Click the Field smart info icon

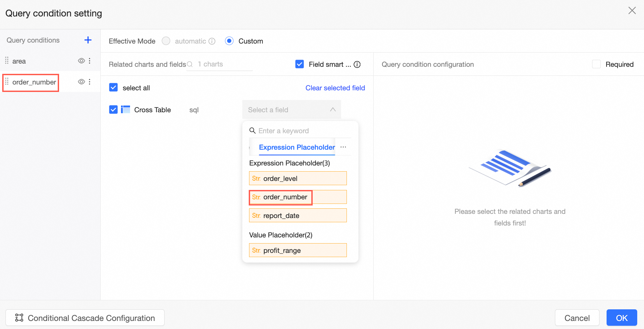[x=357, y=65]
